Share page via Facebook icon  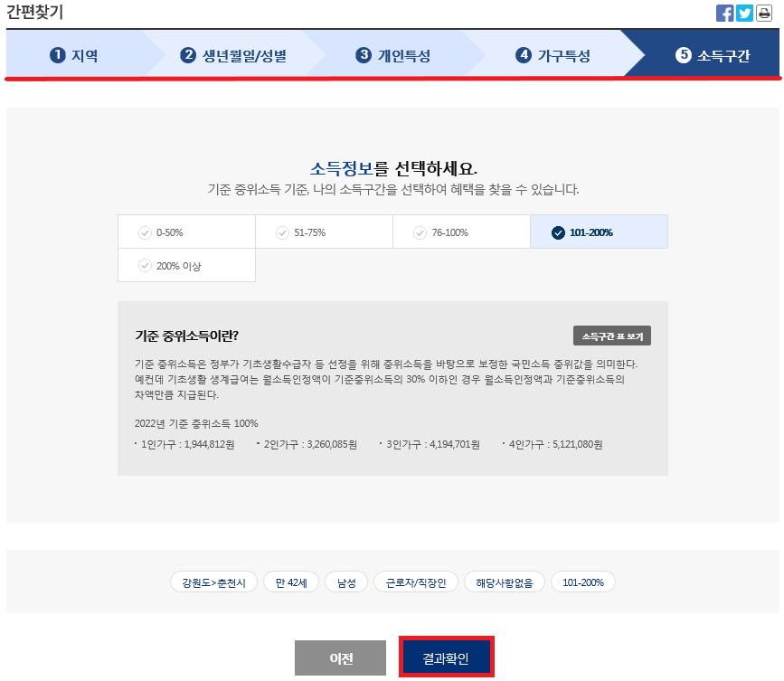pyautogui.click(x=724, y=13)
